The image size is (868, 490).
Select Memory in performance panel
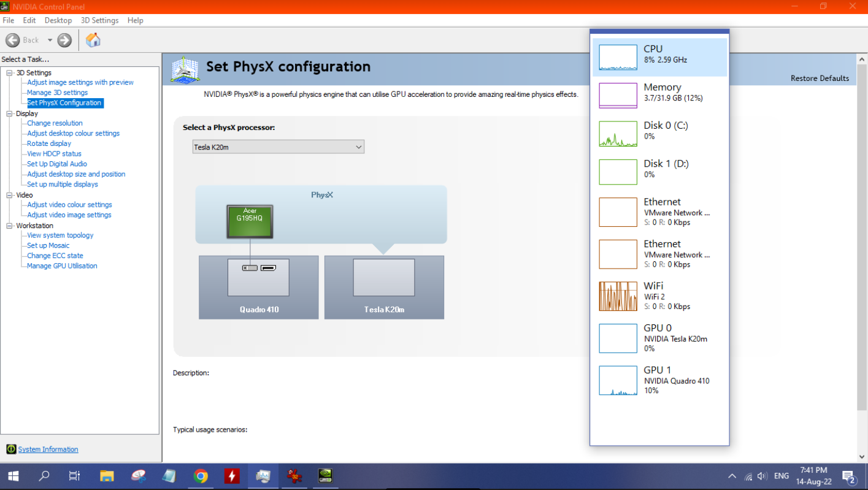659,96
